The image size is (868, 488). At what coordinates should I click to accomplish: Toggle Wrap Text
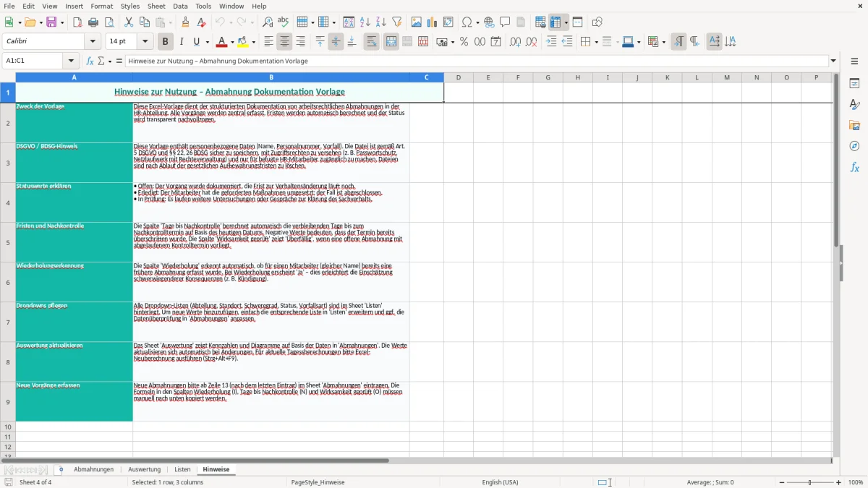[371, 42]
